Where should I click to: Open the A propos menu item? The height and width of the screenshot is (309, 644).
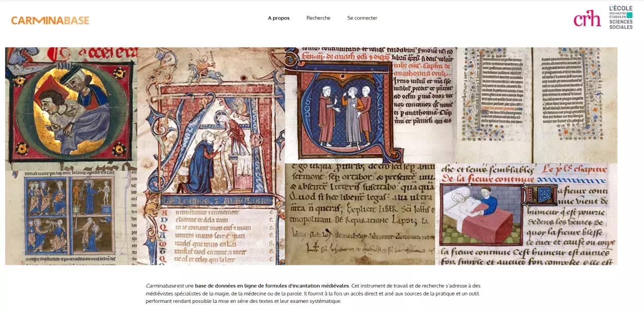[x=279, y=18]
